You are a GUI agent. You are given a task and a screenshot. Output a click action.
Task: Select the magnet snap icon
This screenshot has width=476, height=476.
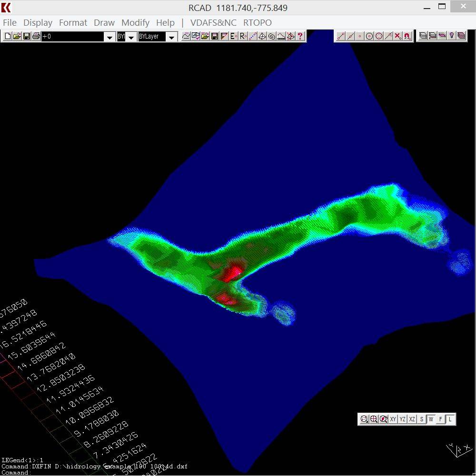(x=407, y=36)
